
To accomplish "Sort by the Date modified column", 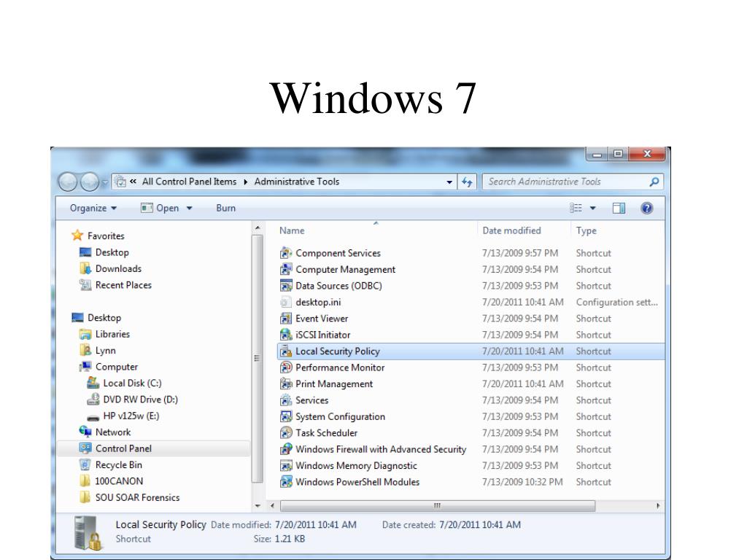I will tap(511, 230).
